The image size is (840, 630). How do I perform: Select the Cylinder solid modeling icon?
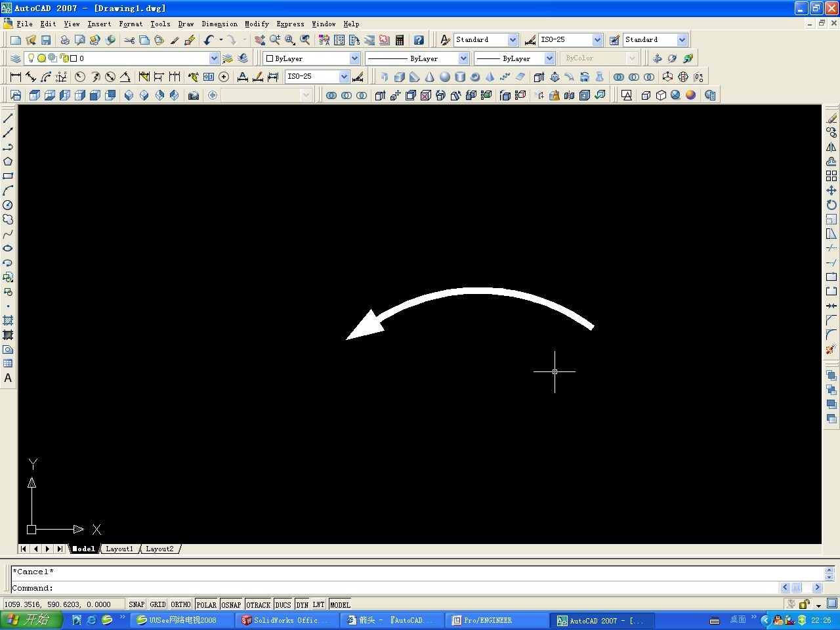point(460,77)
